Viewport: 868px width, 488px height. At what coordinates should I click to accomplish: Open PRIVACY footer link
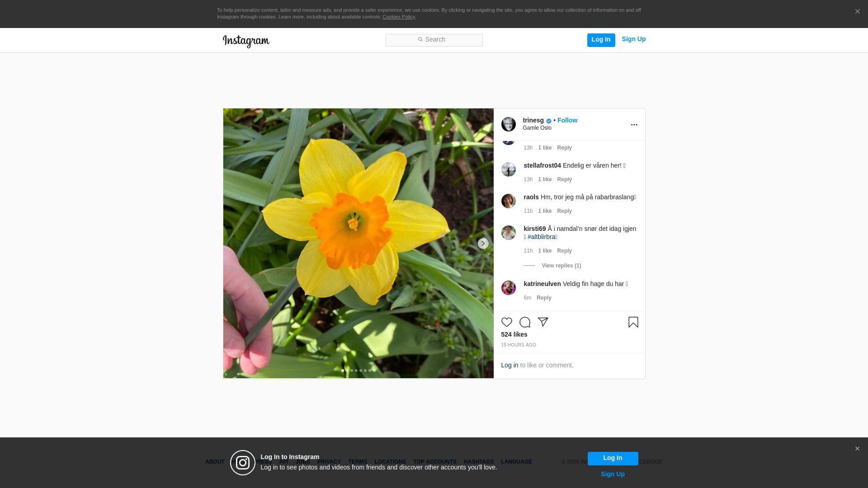[x=329, y=462]
